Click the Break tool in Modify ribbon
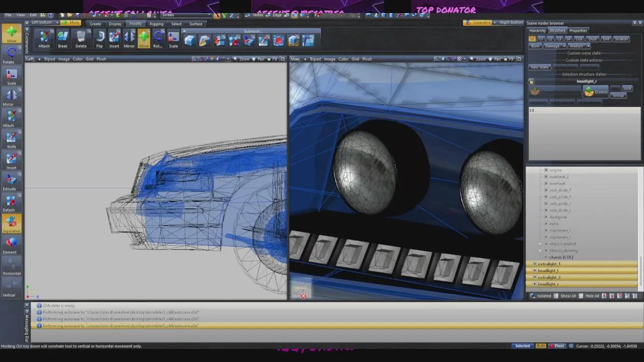This screenshot has height=362, width=644. click(62, 38)
